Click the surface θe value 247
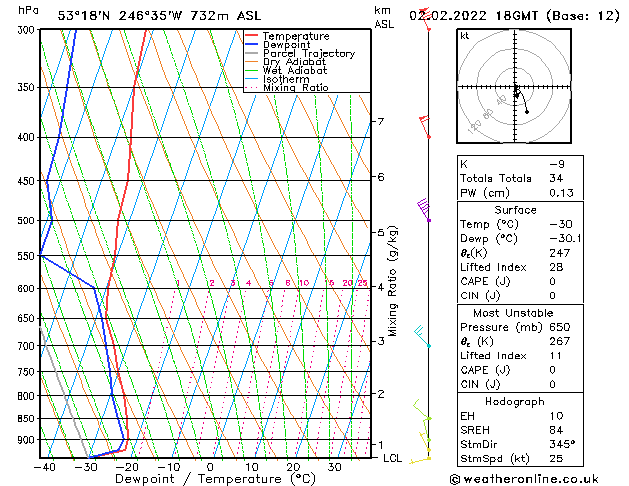629x486 pixels. pos(560,253)
